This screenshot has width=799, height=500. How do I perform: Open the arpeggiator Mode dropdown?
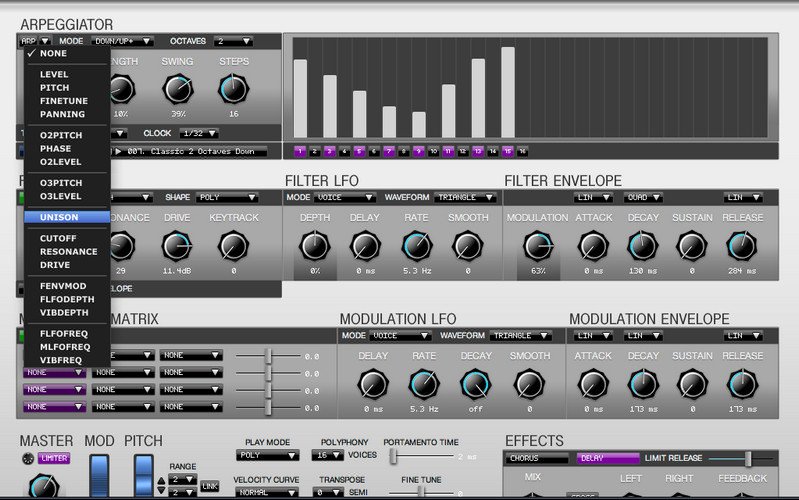(x=122, y=42)
